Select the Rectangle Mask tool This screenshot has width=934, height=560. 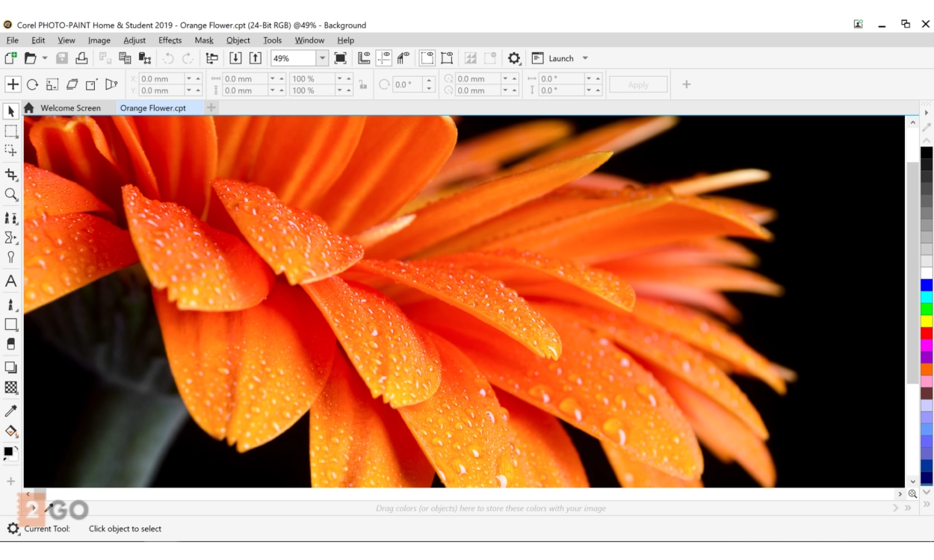pyautogui.click(x=11, y=131)
